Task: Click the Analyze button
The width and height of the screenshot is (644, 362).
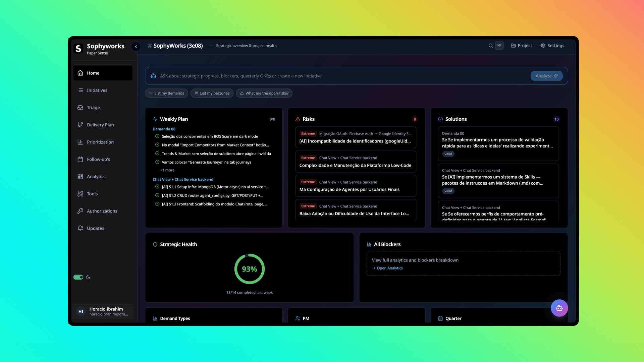Action: 546,76
